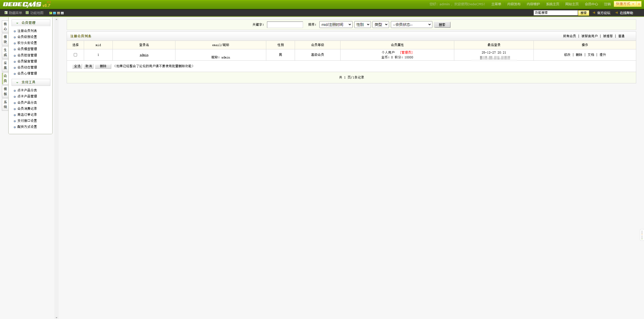644x319 pixels.
Task: Click the admin login name link
Action: 144,55
